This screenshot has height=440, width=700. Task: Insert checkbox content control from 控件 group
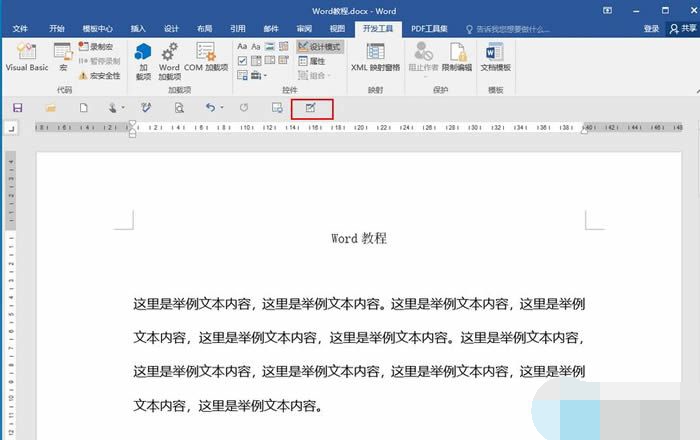point(243,61)
